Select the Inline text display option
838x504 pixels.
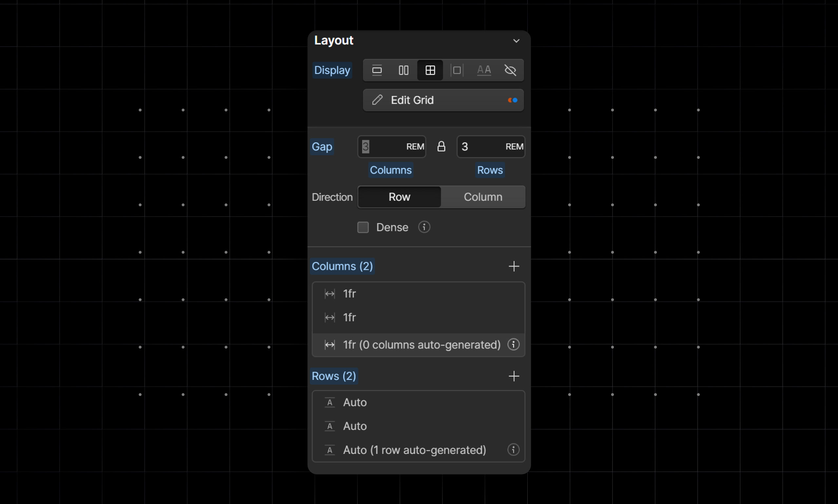(x=484, y=70)
